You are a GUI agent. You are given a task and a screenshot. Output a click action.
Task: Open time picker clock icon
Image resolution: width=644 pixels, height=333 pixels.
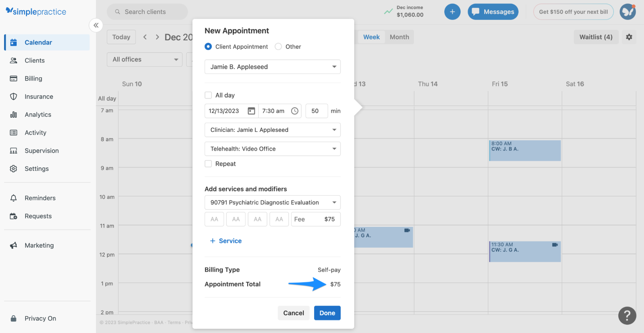tap(295, 111)
